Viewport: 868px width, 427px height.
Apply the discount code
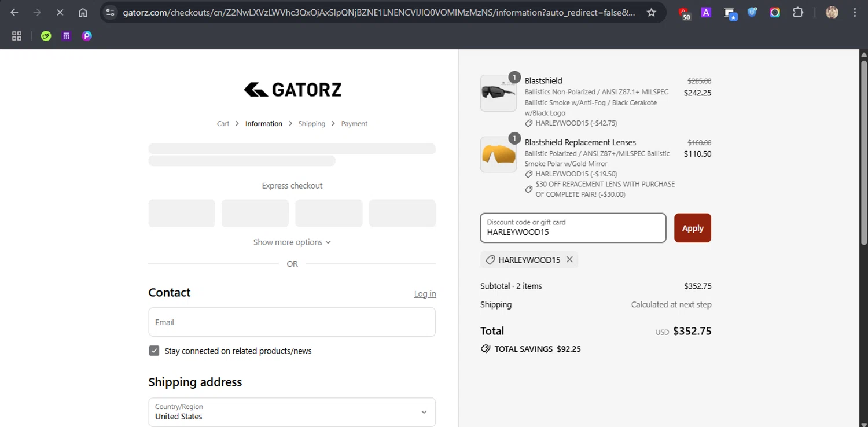693,228
